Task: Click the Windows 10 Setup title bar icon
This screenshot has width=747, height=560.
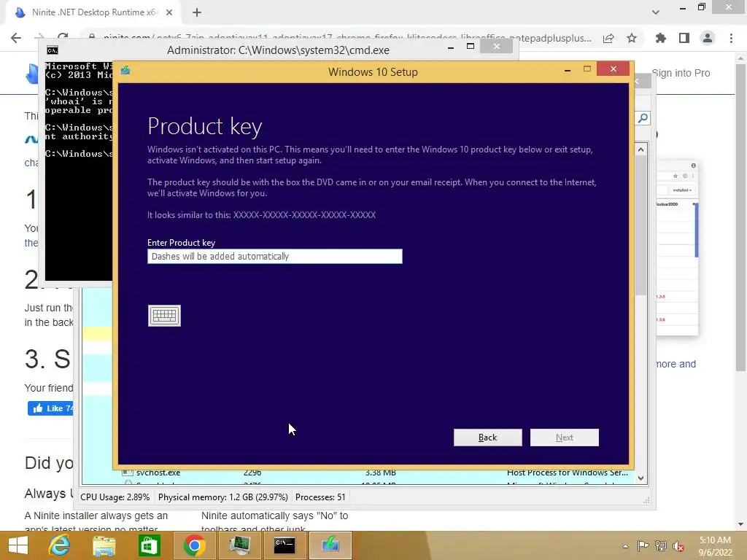Action: point(125,71)
